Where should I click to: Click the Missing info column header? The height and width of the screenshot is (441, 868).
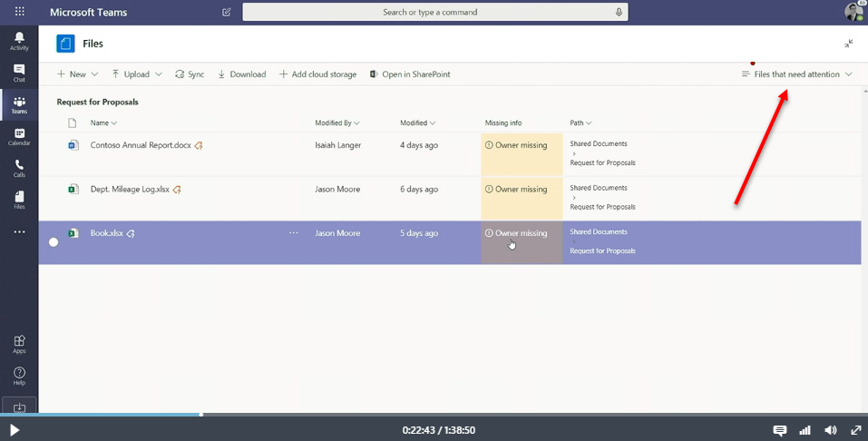503,123
